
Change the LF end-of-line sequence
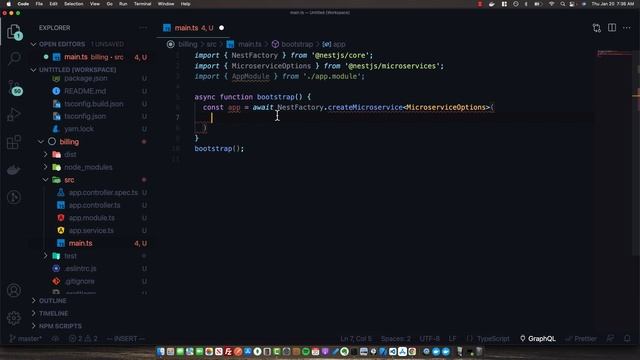[x=452, y=338]
